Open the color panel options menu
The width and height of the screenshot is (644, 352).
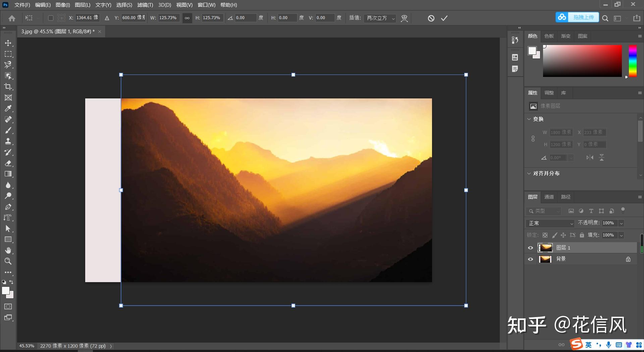pyautogui.click(x=640, y=36)
